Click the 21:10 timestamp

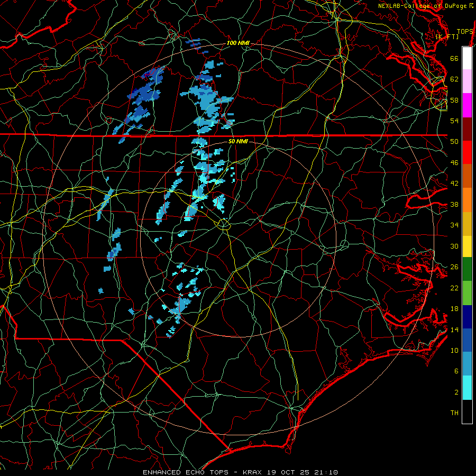coord(325,472)
